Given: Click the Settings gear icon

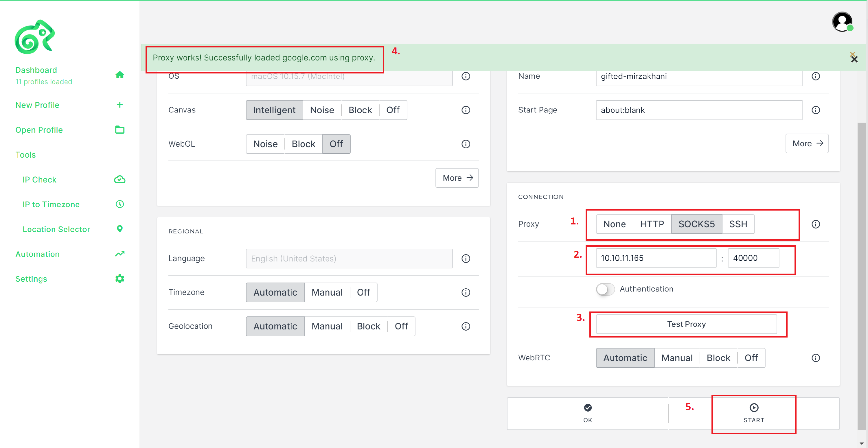Looking at the screenshot, I should tap(119, 279).
